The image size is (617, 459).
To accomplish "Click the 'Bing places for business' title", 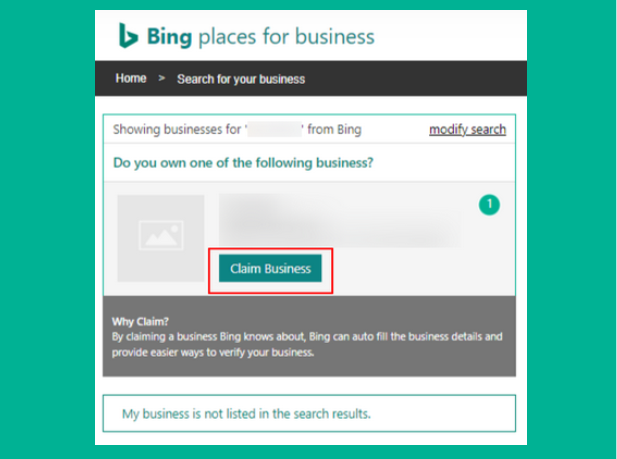I will pos(260,37).
